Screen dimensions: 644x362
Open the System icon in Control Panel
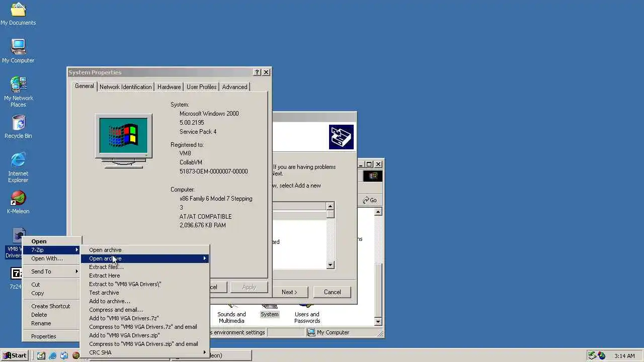269,311
